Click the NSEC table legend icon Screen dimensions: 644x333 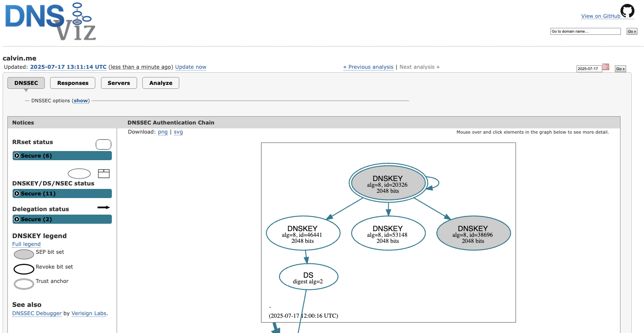tap(104, 174)
